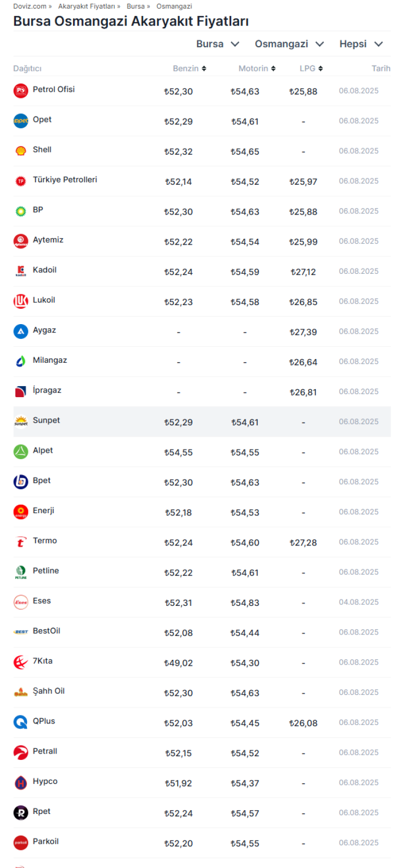Screen dimensions: 397x868
Task: Click the BP logo icon
Action: [21, 211]
